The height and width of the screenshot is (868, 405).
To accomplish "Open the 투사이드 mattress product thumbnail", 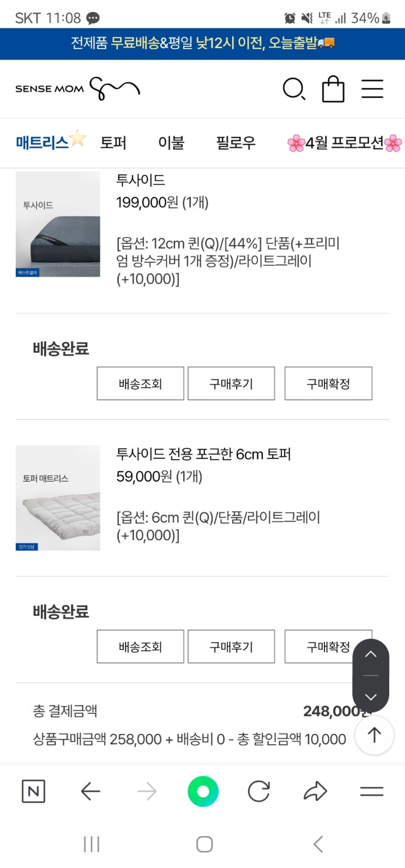I will (58, 224).
